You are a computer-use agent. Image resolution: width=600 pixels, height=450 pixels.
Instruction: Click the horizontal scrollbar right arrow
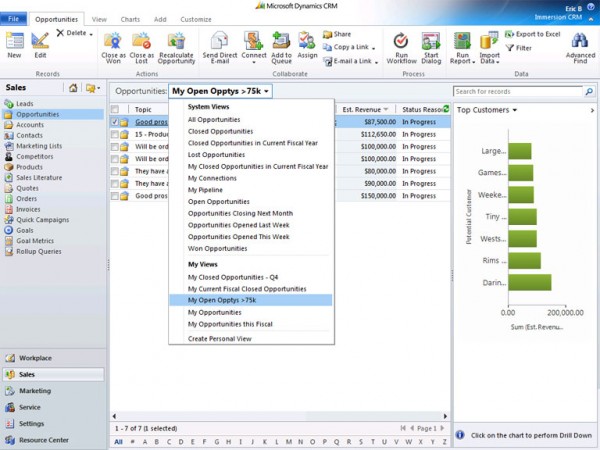[x=445, y=416]
